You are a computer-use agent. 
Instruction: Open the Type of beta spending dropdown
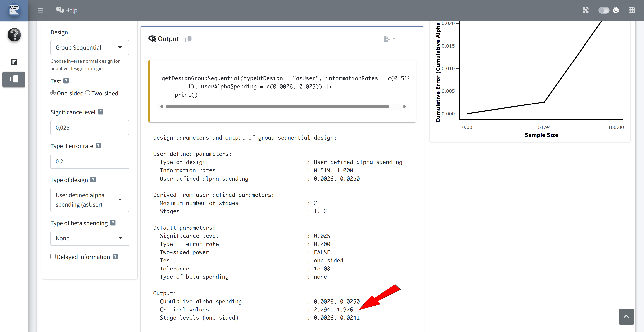[x=90, y=238]
